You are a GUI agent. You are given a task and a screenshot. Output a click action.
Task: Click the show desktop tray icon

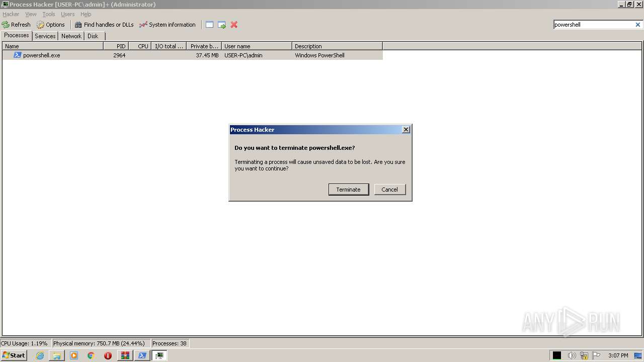(x=638, y=355)
